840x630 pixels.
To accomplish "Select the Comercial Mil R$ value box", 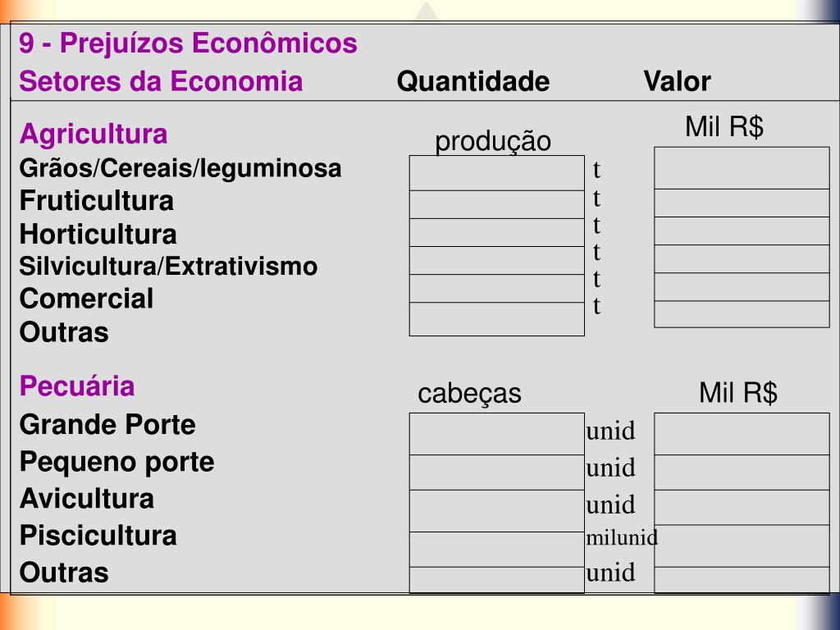I will pyautogui.click(x=742, y=286).
